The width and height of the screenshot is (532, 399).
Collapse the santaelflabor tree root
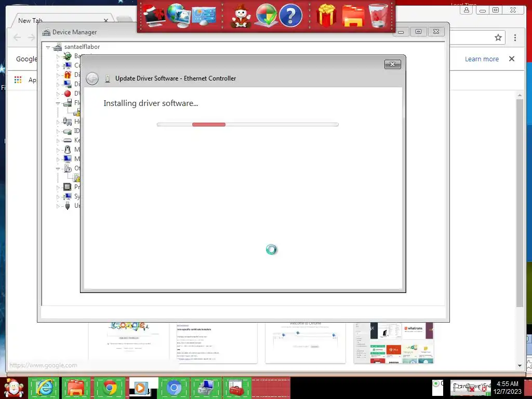coord(48,47)
